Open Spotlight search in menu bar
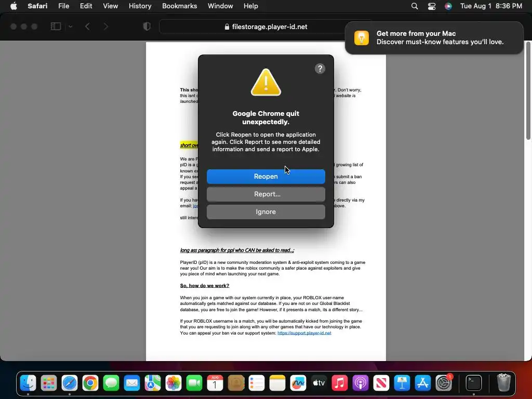The width and height of the screenshot is (532, 399). [x=414, y=6]
